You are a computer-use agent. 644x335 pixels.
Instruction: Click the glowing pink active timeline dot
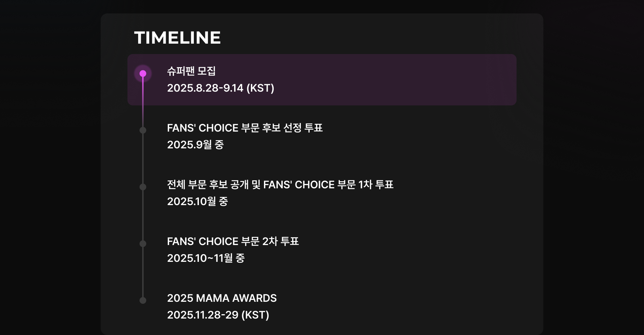tap(143, 74)
